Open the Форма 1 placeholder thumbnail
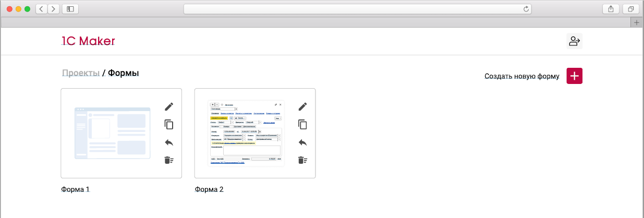This screenshot has width=644, height=218. pyautogui.click(x=113, y=134)
